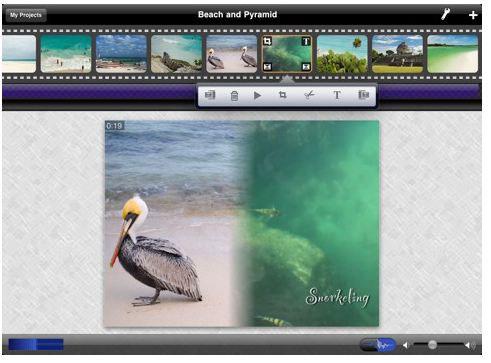Select the two pelicans thumbnail in the filmstrip
Image resolution: width=491 pixels, height=363 pixels.
click(232, 54)
